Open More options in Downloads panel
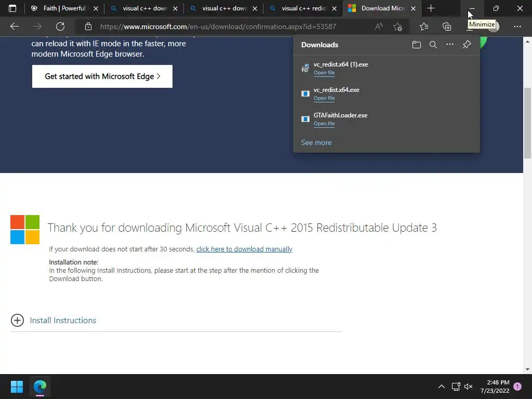Viewport: 532px width, 399px height. coord(449,45)
